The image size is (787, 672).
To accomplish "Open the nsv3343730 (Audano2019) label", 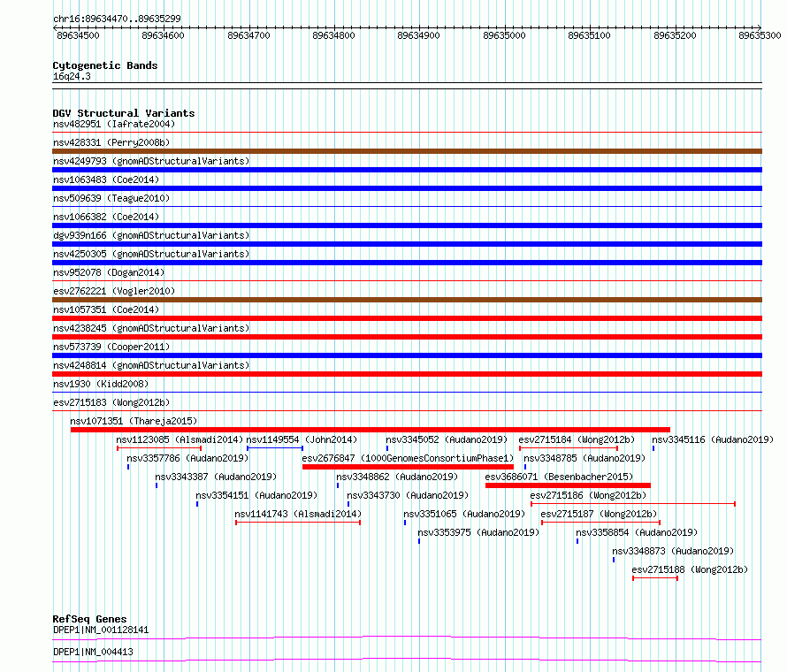I will (x=408, y=495).
